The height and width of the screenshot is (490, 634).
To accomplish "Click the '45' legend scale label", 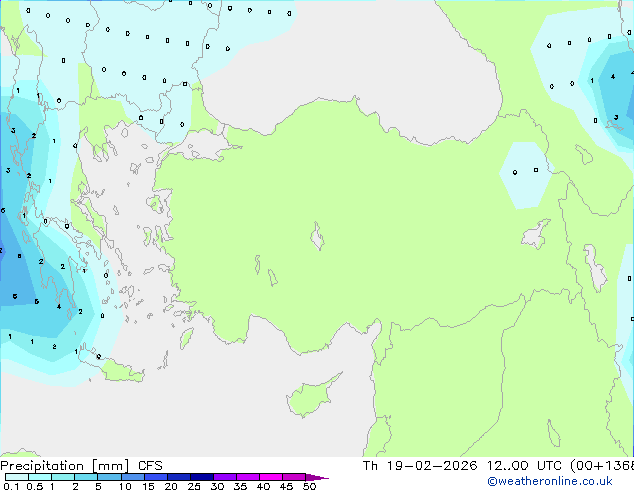I will point(286,486).
